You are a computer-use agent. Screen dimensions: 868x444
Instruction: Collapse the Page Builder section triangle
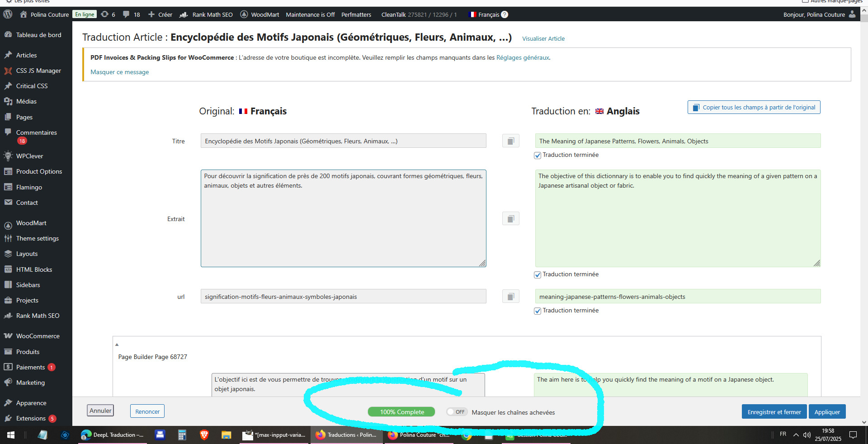point(117,345)
